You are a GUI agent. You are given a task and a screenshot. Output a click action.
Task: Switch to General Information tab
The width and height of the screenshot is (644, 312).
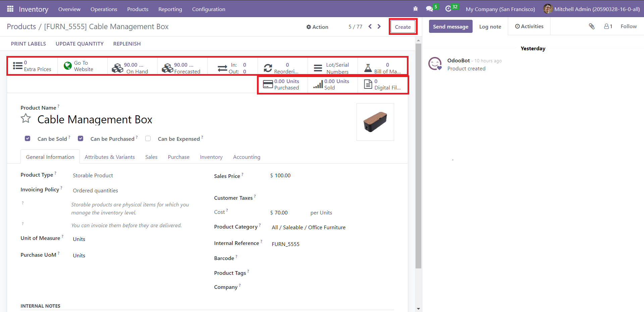[50, 157]
